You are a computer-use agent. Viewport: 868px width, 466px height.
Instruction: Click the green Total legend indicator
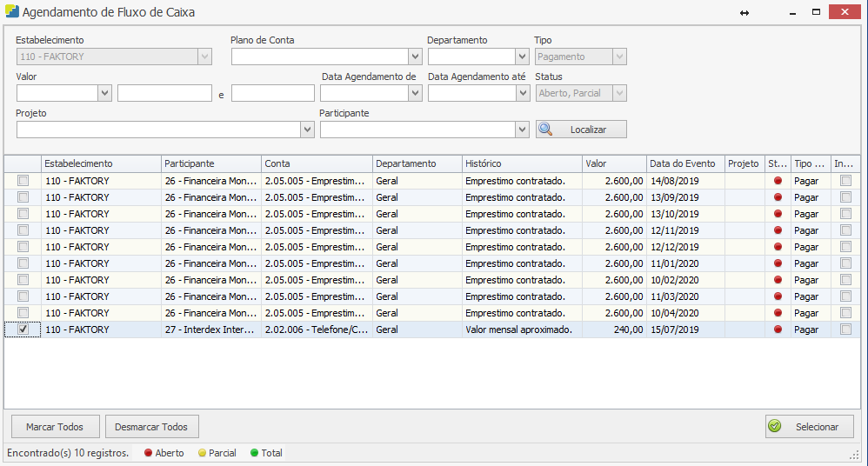point(255,453)
